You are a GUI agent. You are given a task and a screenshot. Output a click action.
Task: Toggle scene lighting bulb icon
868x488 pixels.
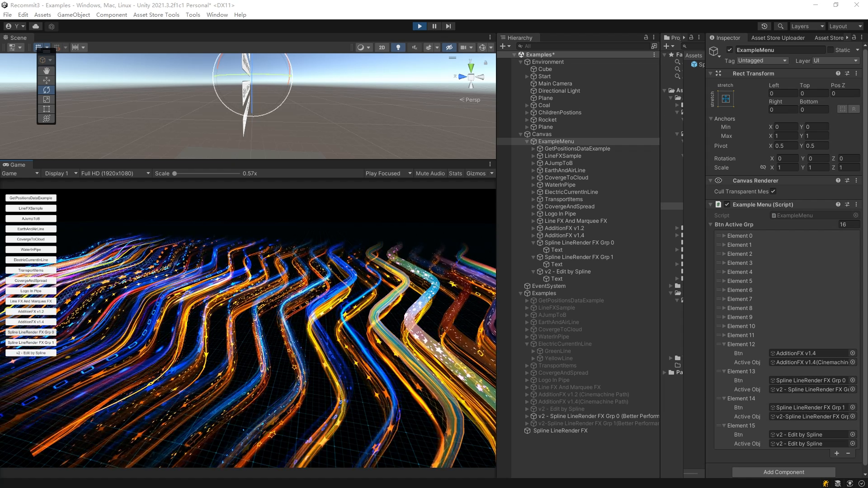click(398, 47)
